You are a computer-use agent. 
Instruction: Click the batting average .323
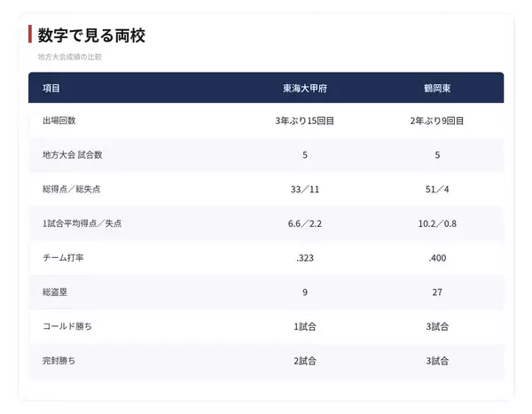(305, 258)
